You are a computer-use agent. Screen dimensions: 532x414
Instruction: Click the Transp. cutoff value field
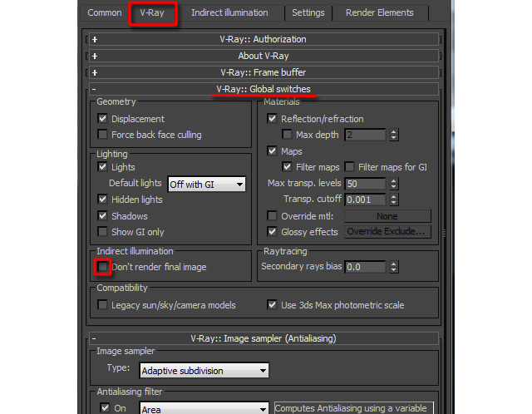(365, 200)
